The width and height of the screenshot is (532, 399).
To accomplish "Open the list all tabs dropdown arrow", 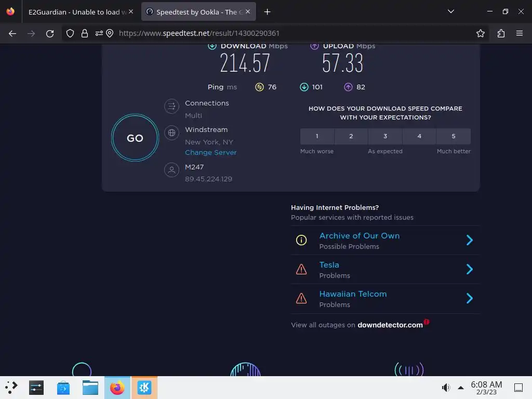I will [x=451, y=11].
